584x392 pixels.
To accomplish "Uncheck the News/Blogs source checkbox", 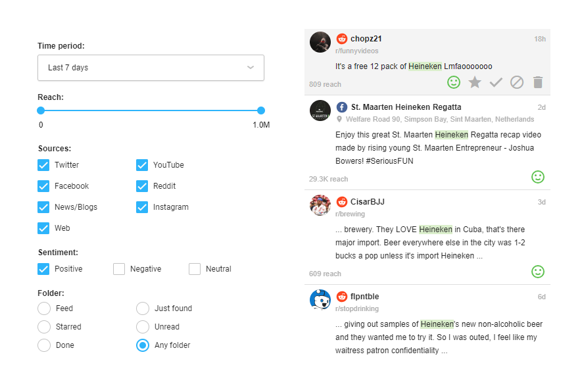I will (43, 207).
